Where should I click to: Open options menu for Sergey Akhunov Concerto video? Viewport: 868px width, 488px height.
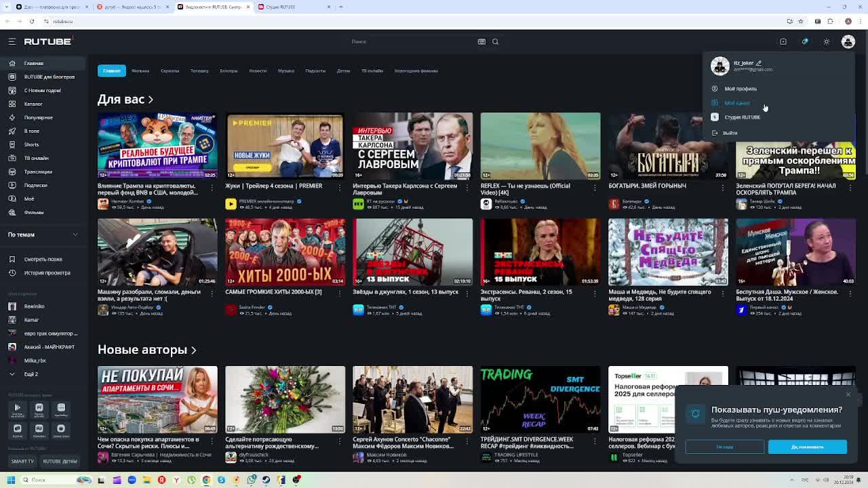[467, 441]
